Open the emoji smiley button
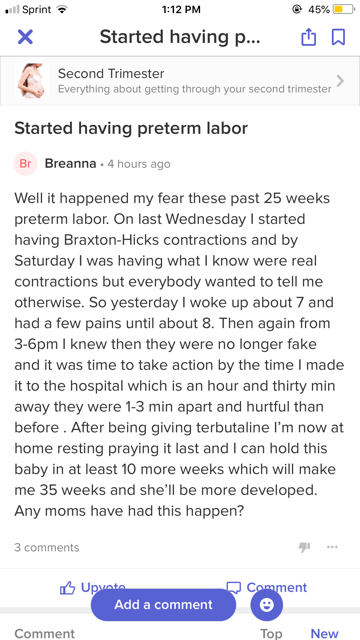This screenshot has height=640, width=360. tap(267, 604)
